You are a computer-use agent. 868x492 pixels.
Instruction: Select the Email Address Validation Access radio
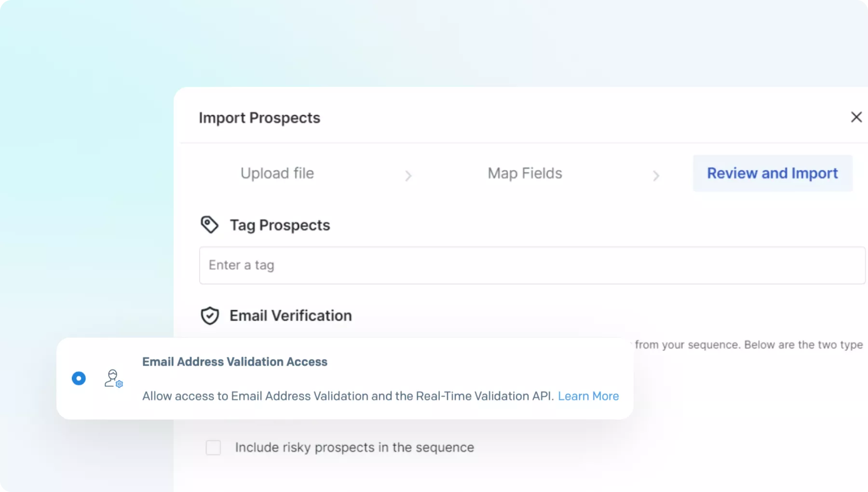79,379
